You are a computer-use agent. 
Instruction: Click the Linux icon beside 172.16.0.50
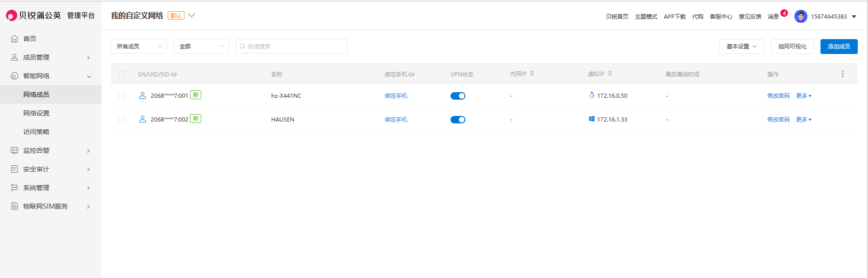coord(592,95)
